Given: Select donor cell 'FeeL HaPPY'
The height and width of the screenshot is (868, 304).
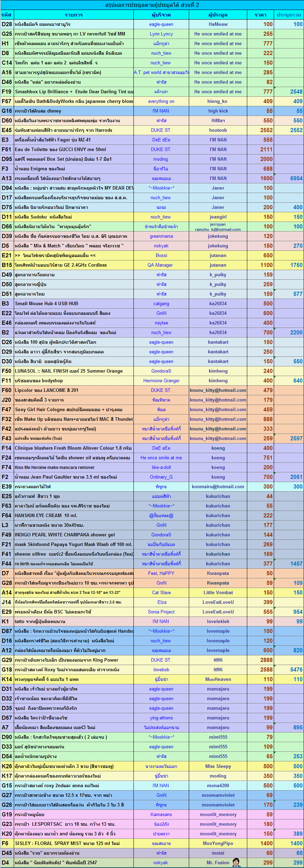Looking at the screenshot, I should 161,574.
